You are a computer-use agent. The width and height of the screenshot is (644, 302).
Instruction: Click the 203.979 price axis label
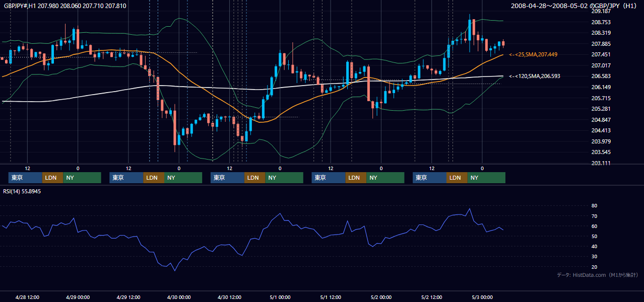coord(601,141)
